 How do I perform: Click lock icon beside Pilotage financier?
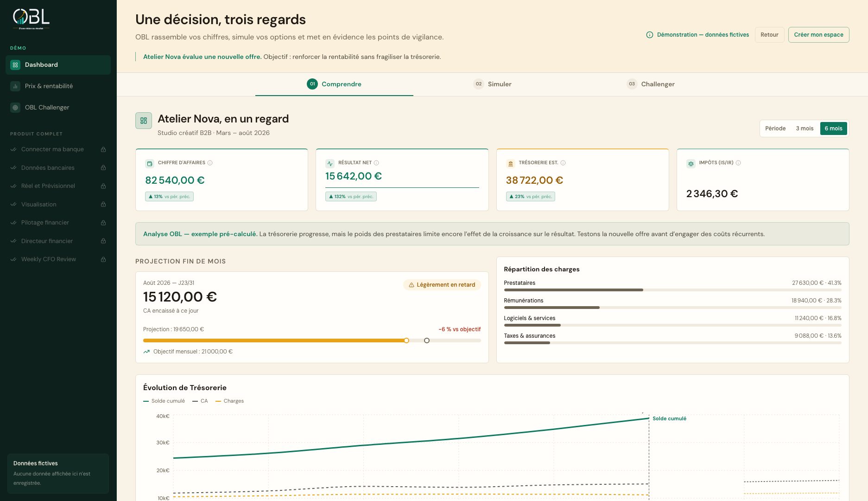103,223
